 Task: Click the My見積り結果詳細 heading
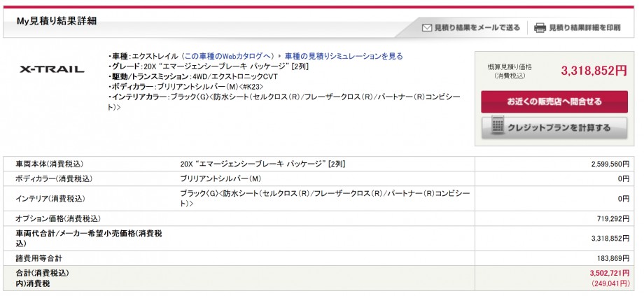click(57, 21)
